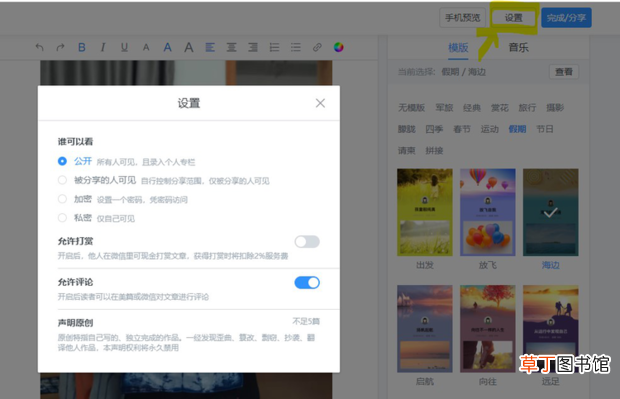Click the redo arrow icon
The width and height of the screenshot is (620, 399).
pyautogui.click(x=60, y=47)
